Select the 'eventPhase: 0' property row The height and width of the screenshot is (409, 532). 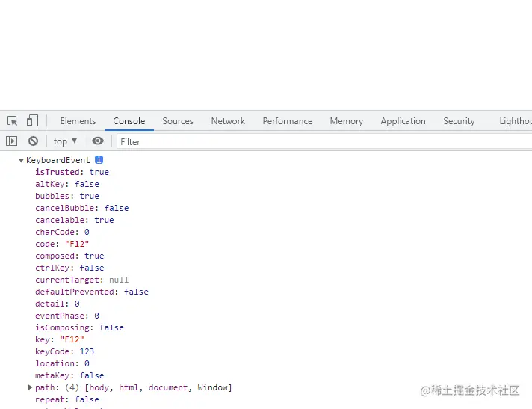click(x=67, y=316)
